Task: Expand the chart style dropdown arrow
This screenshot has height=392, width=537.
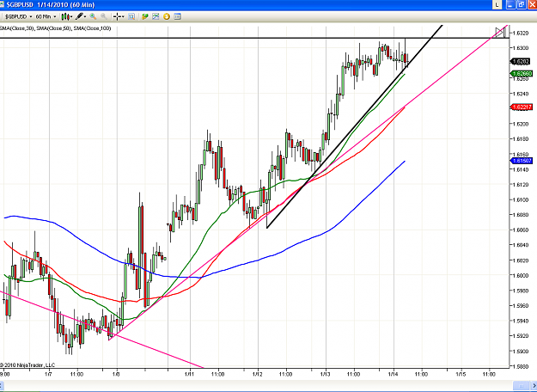Action: point(71,16)
